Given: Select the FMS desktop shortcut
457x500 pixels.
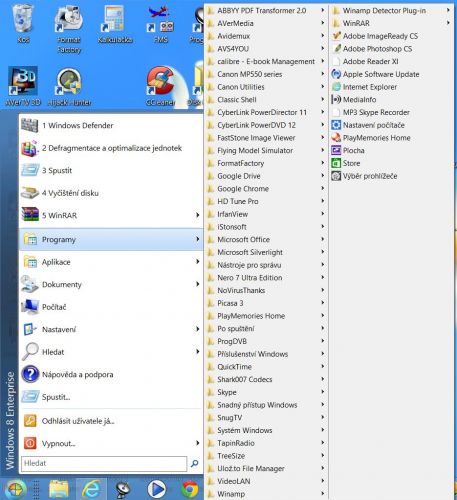Looking at the screenshot, I should pos(161,24).
